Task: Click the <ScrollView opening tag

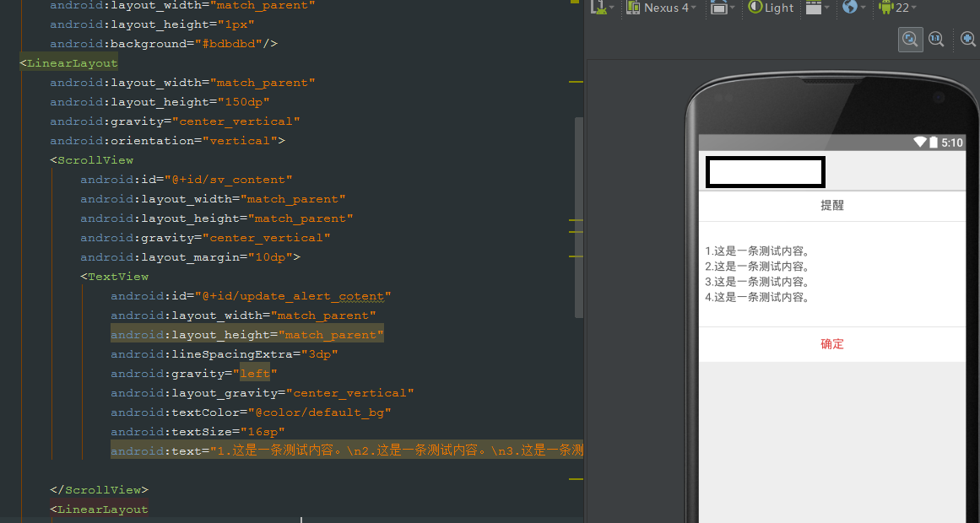Action: point(92,160)
